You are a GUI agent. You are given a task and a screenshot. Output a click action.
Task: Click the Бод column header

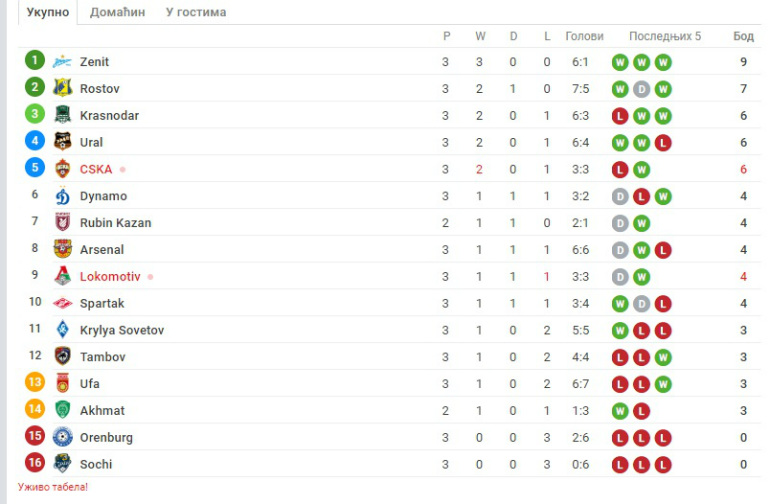click(x=743, y=36)
